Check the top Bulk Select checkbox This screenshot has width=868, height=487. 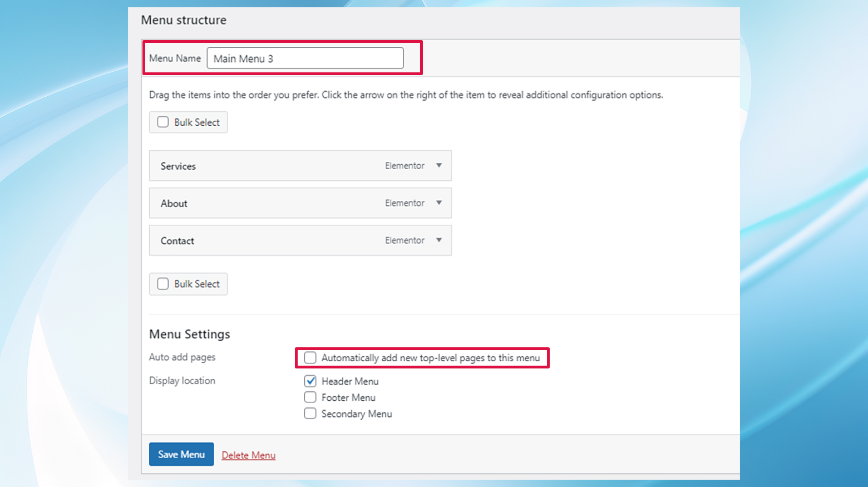pos(162,121)
